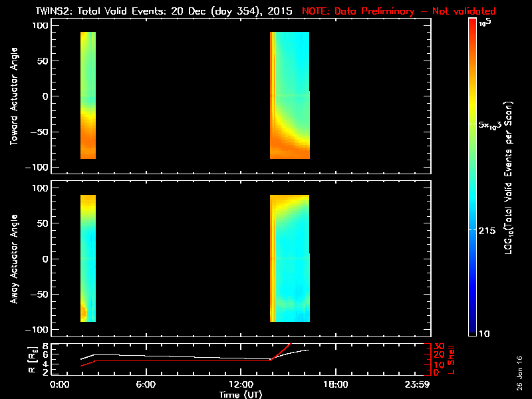This screenshot has width=532, height=399.
Task: Click the "100" tick of the Away Actuator axis
Action: click(x=41, y=188)
